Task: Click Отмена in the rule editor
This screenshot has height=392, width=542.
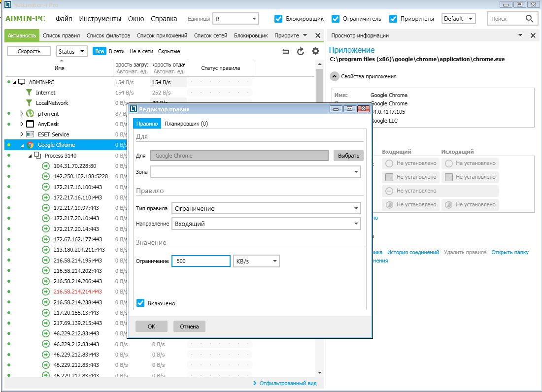Action: (189, 327)
